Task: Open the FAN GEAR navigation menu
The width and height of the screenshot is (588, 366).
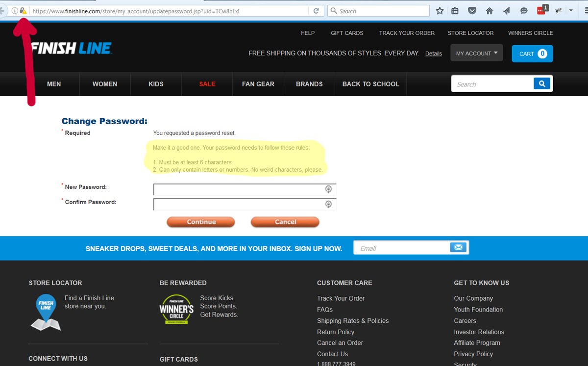Action: click(x=258, y=84)
